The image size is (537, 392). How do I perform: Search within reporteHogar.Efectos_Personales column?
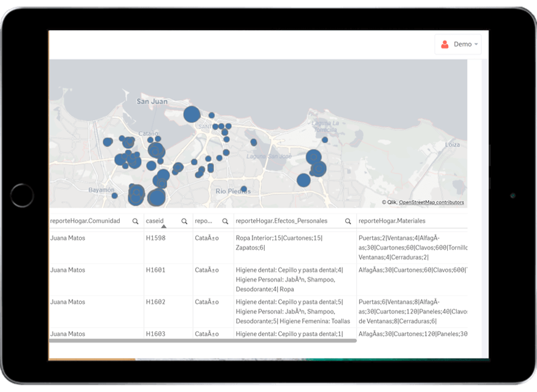click(x=348, y=221)
